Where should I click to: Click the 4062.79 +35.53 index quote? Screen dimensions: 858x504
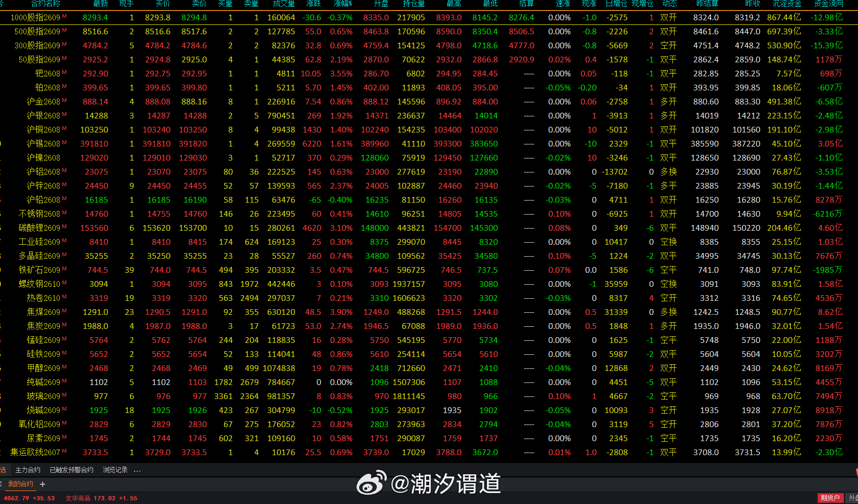pos(29,498)
